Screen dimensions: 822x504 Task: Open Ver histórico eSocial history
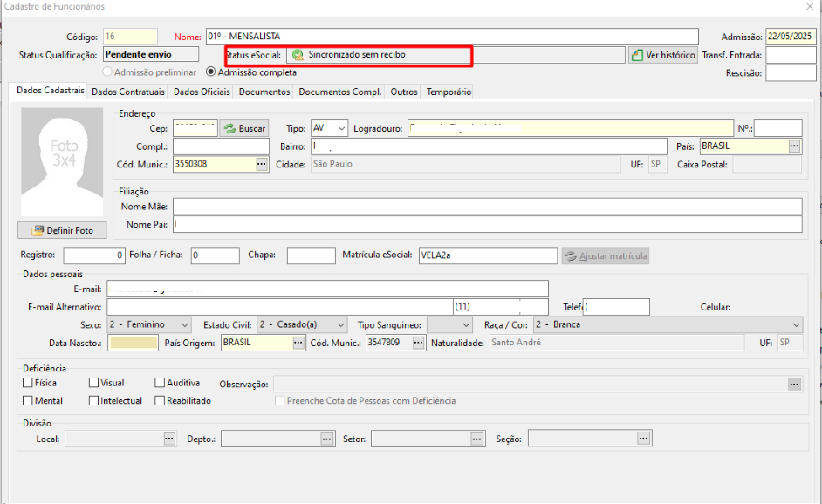[663, 55]
